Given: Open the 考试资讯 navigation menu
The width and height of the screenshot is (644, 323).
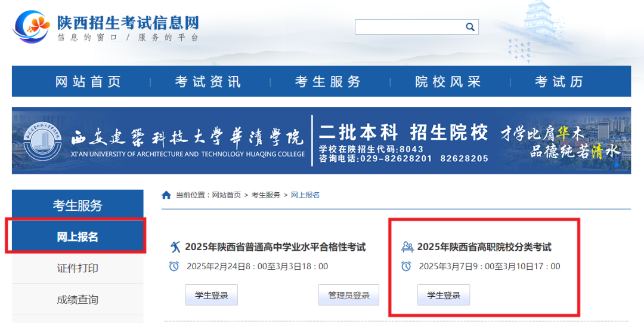Looking at the screenshot, I should coord(208,82).
